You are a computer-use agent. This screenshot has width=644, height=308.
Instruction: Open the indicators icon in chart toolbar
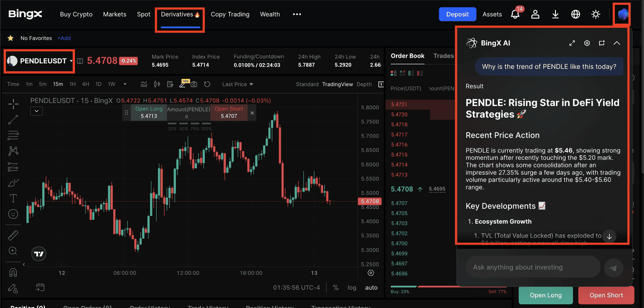(144, 84)
